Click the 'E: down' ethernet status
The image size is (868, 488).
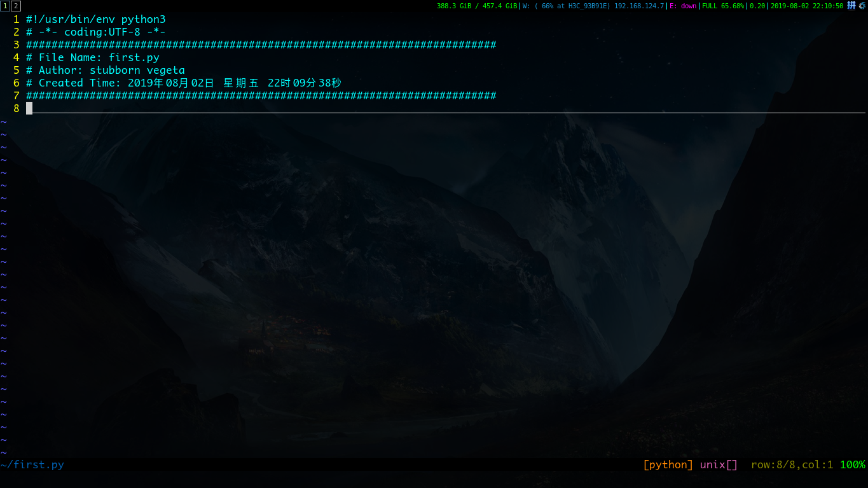click(x=683, y=6)
